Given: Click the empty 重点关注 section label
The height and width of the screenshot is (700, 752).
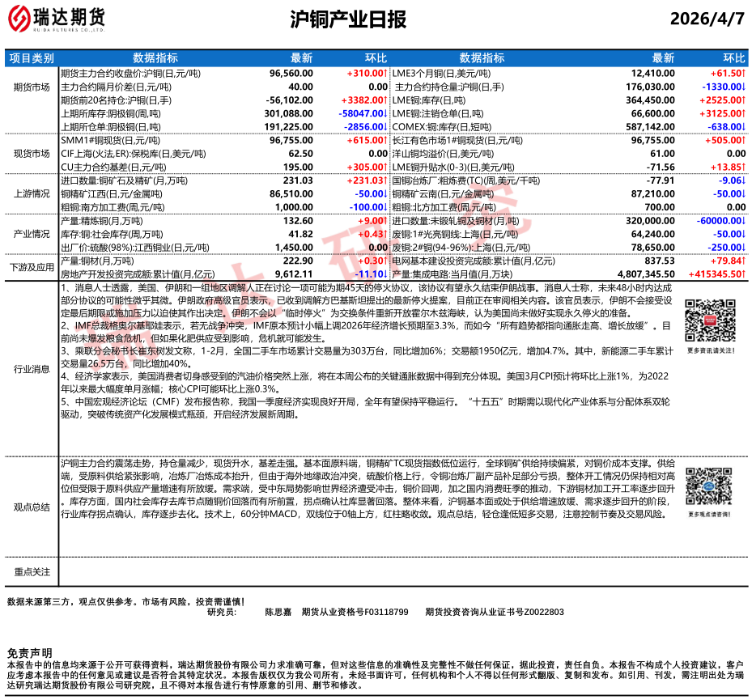Looking at the screenshot, I should (32, 571).
